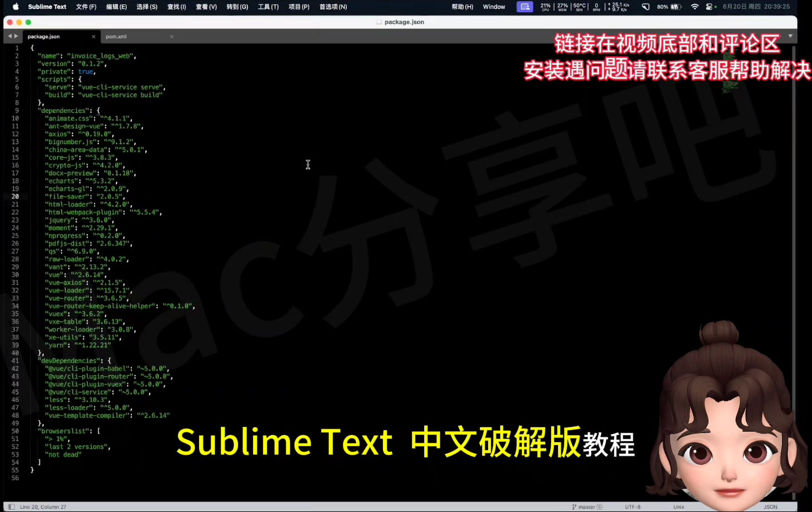Click the "serve" script line
812x512 pixels.
[105, 87]
